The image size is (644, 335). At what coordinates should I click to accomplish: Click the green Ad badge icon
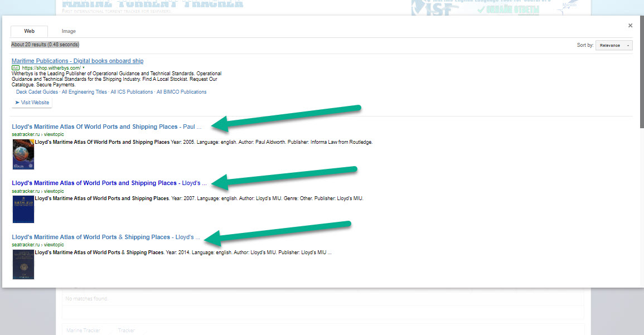(x=16, y=68)
